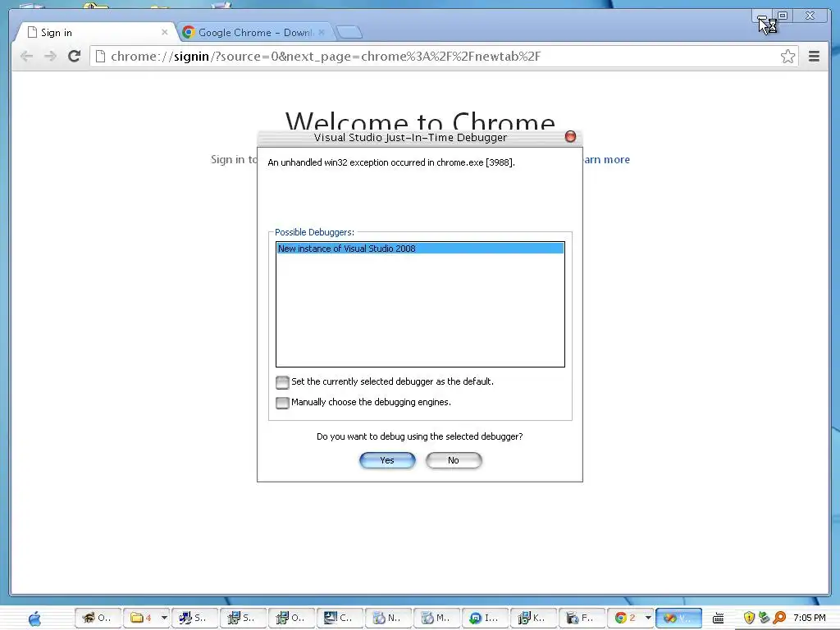840x630 pixels.
Task: Click the security shield tray icon
Action: point(749,619)
